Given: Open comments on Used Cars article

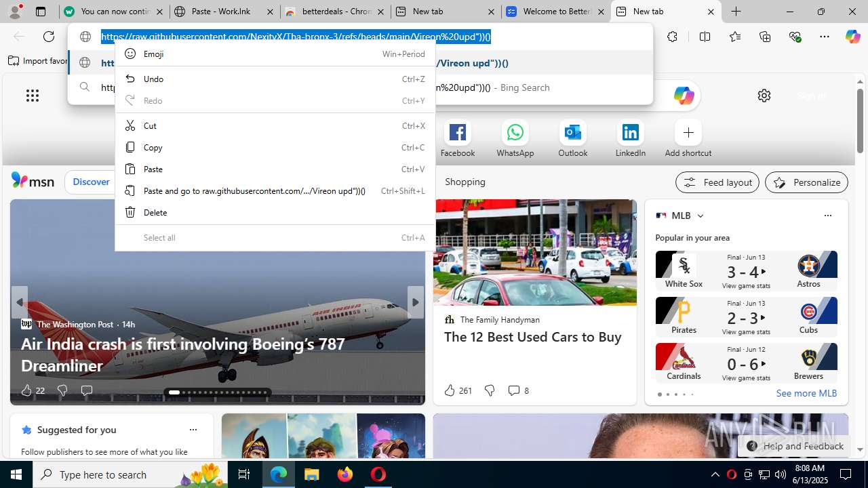Looking at the screenshot, I should [518, 390].
